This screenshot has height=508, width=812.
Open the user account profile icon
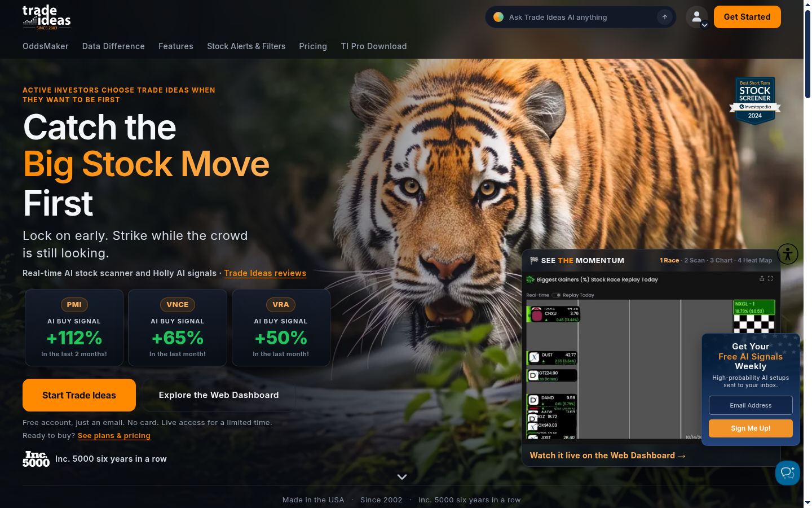point(697,16)
